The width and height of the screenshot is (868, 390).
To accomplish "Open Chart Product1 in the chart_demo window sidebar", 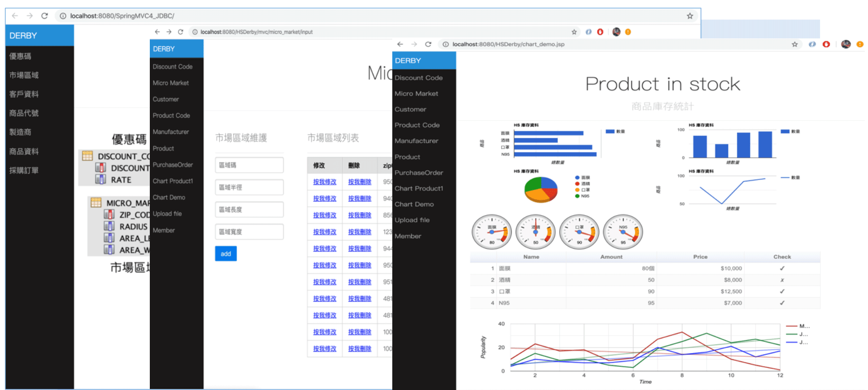I will [419, 188].
